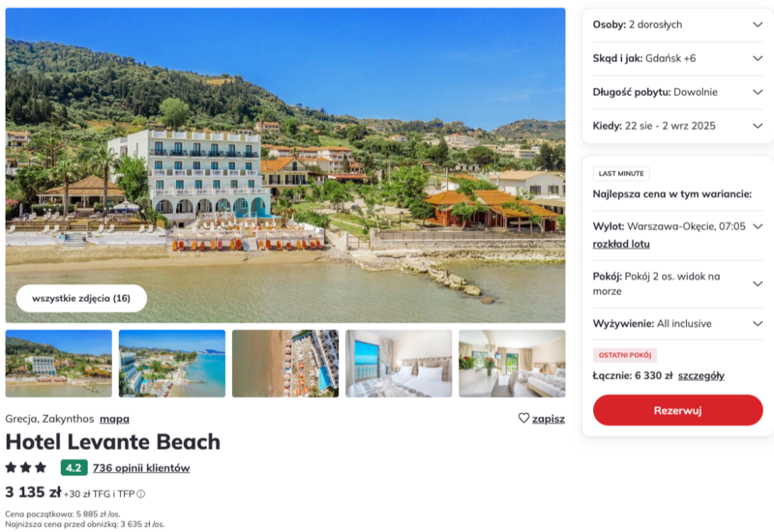Click the three-star hotel rating

point(26,467)
